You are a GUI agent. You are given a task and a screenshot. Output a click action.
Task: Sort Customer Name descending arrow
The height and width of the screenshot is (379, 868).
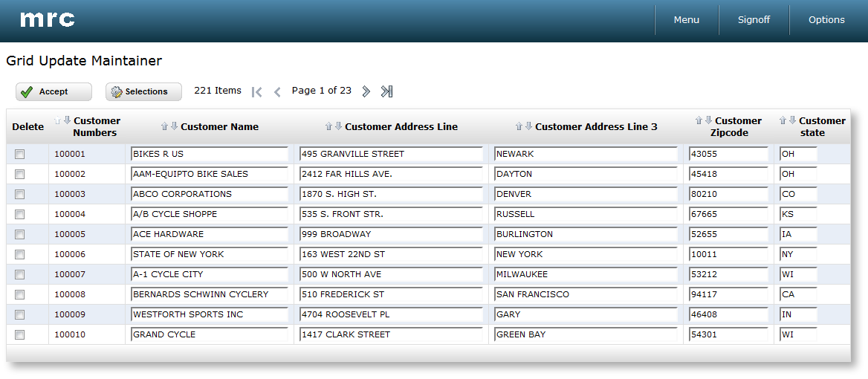coord(174,126)
